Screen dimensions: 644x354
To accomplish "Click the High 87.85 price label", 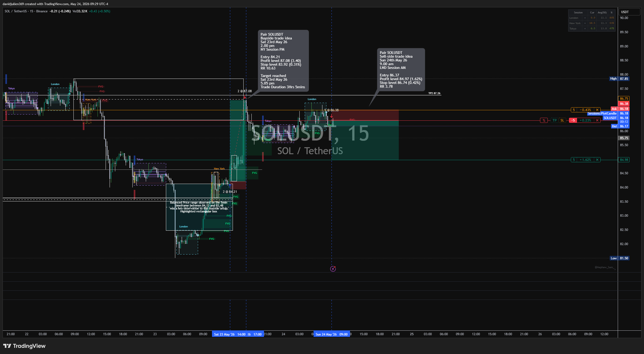I will [619, 79].
